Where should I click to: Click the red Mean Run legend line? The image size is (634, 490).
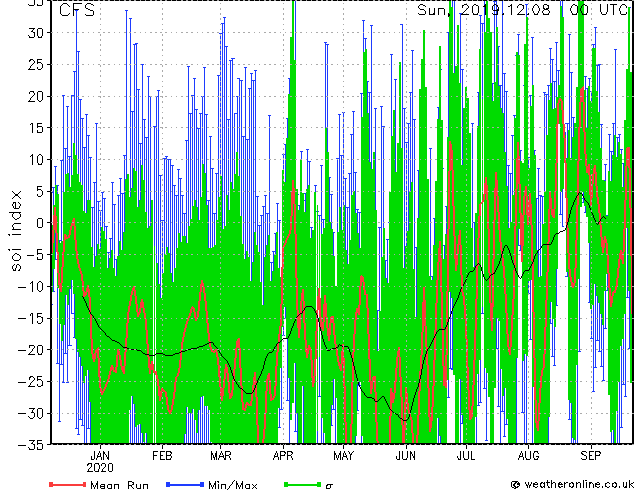point(68,484)
